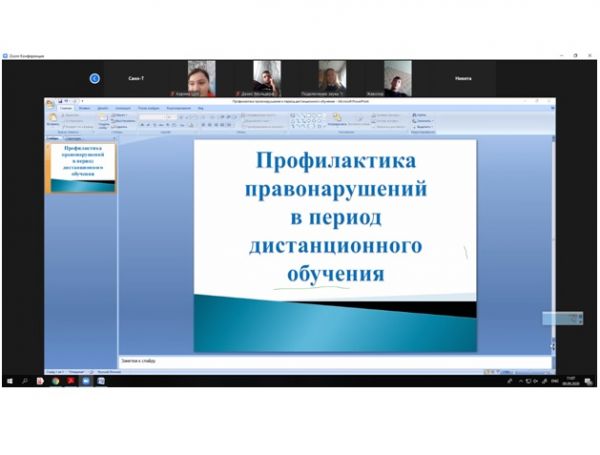Click the Windows Start button
Screen dimensions: 600x455
[x=8, y=381]
